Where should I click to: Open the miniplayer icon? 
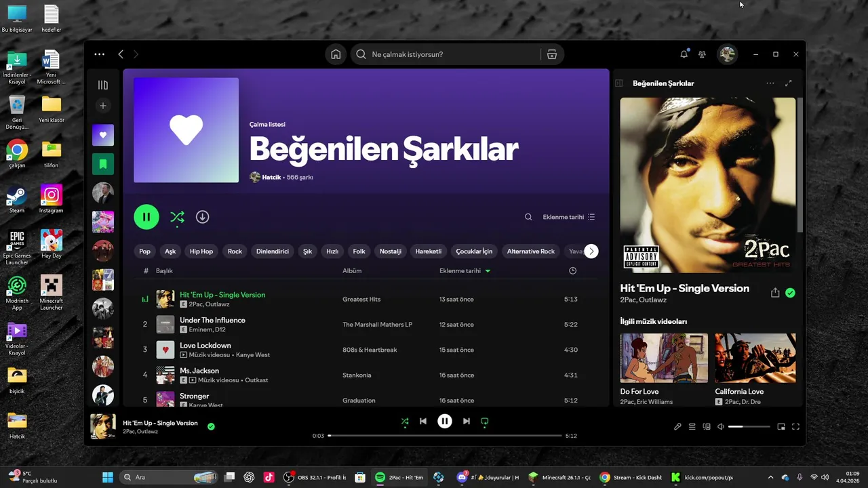tap(781, 426)
